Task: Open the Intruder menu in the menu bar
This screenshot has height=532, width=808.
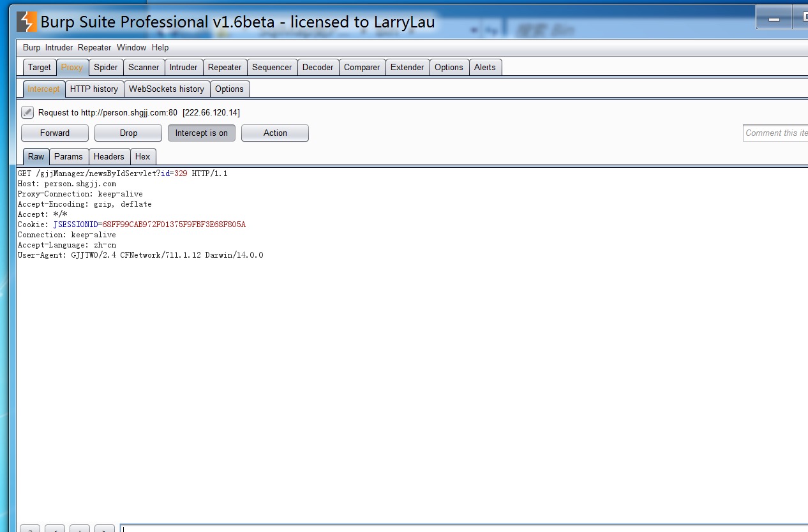Action: point(59,47)
